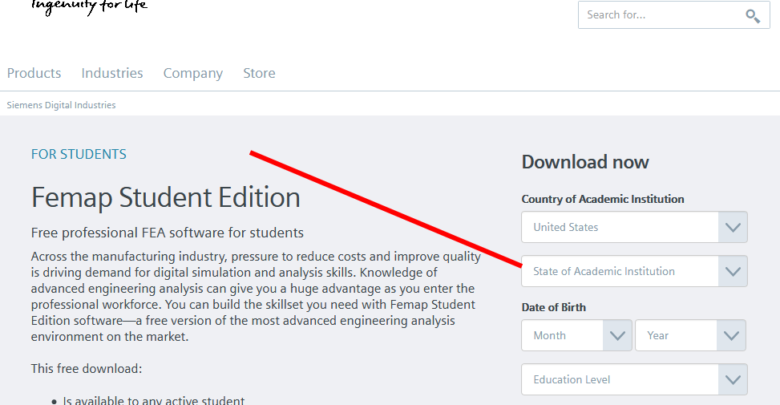Click text Free professional FEA software for students

[x=167, y=233]
